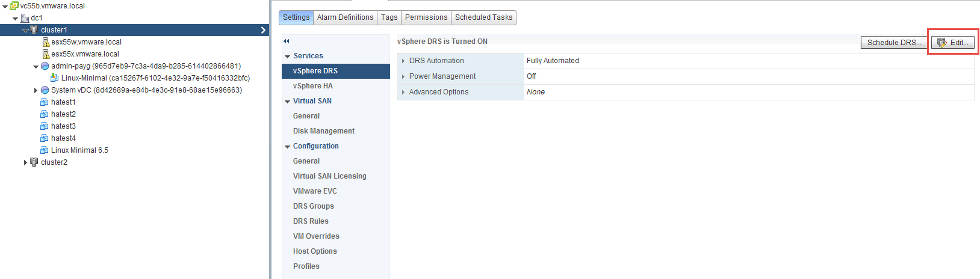Viewport: 980px width, 279px height.
Task: Select the esx55w.vmware.local host warning icon
Action: tap(46, 42)
